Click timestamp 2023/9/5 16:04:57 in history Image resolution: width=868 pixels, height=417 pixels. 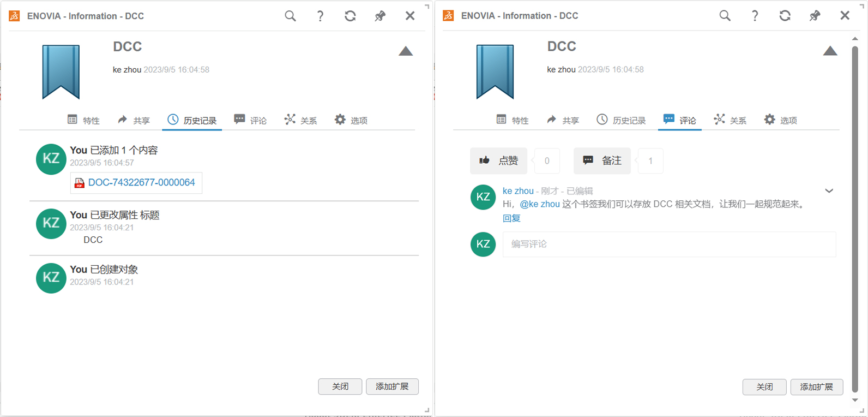pyautogui.click(x=102, y=163)
